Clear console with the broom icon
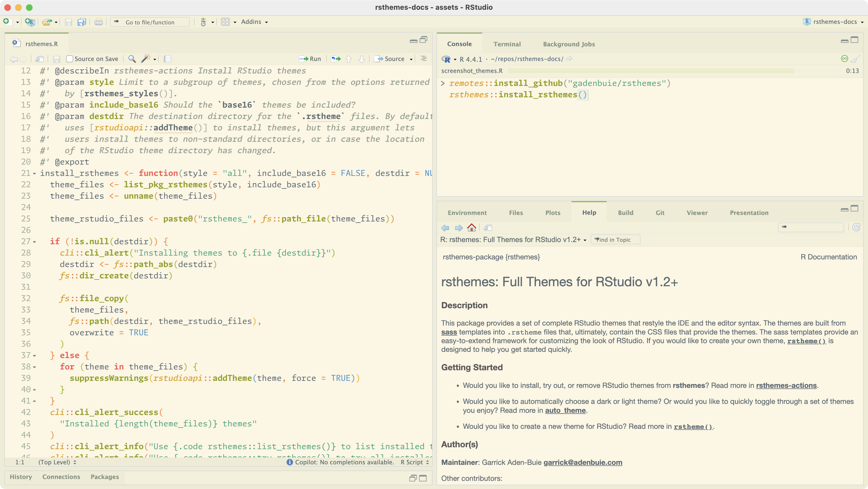The height and width of the screenshot is (489, 868). click(x=855, y=59)
